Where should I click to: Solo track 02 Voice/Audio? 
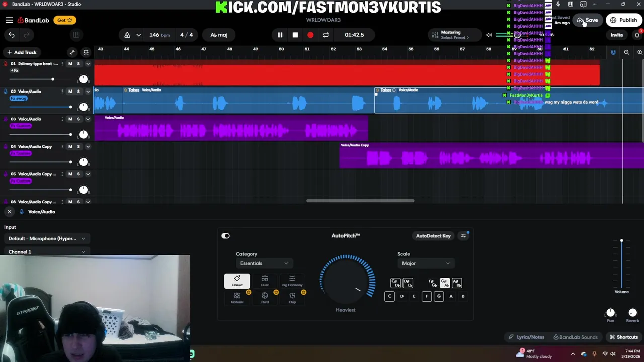coord(78,92)
